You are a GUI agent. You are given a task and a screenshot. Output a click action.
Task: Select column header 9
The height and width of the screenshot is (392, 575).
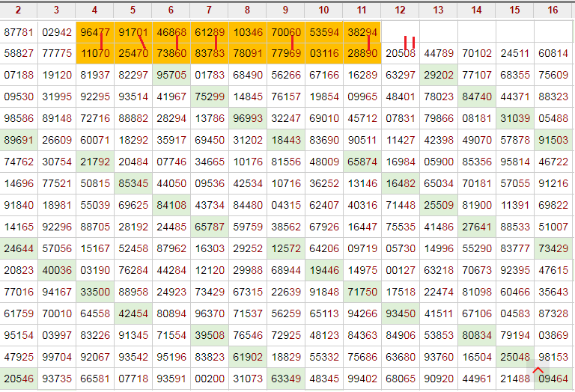click(285, 10)
